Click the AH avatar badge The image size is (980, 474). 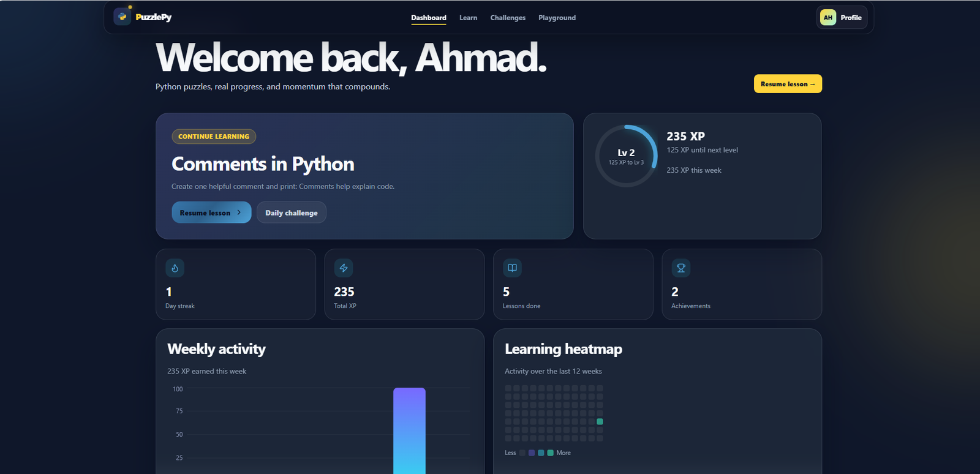[x=828, y=18]
